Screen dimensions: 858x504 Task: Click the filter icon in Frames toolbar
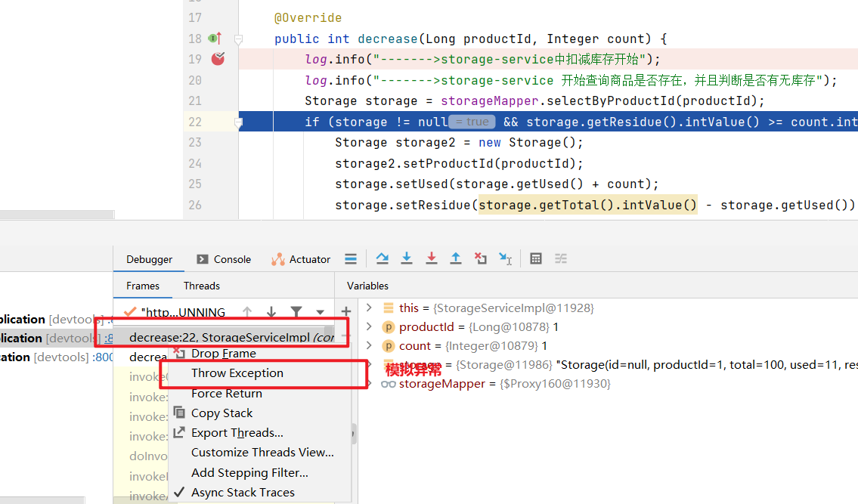[296, 312]
